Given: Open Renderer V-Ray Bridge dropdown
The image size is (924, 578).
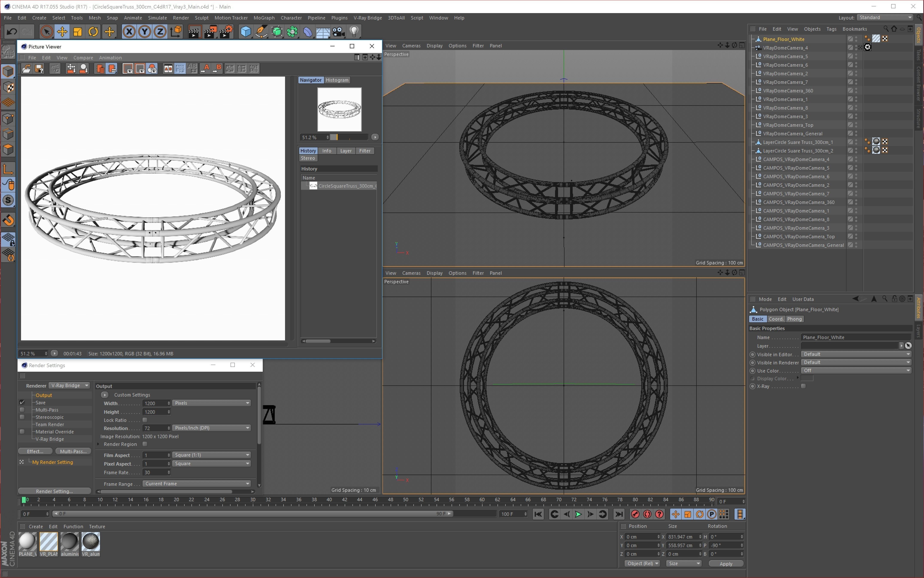Looking at the screenshot, I should click(69, 385).
